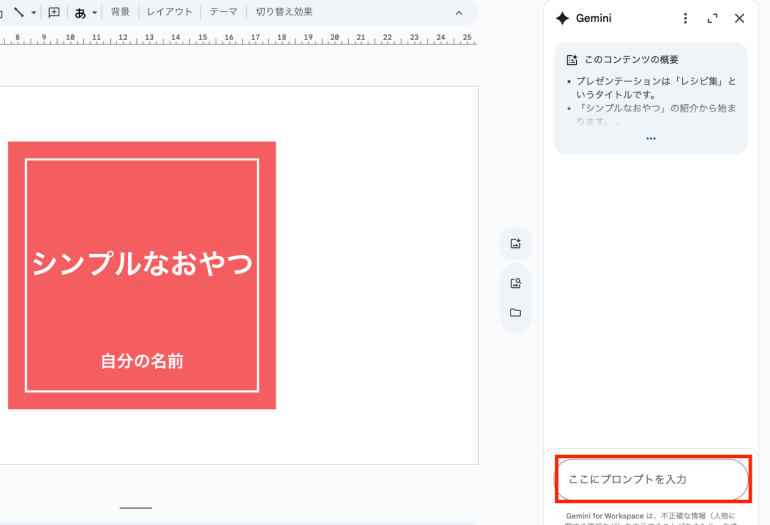The height and width of the screenshot is (525, 770).
Task: Select the 自分の名前 subtitle text
Action: (x=142, y=361)
